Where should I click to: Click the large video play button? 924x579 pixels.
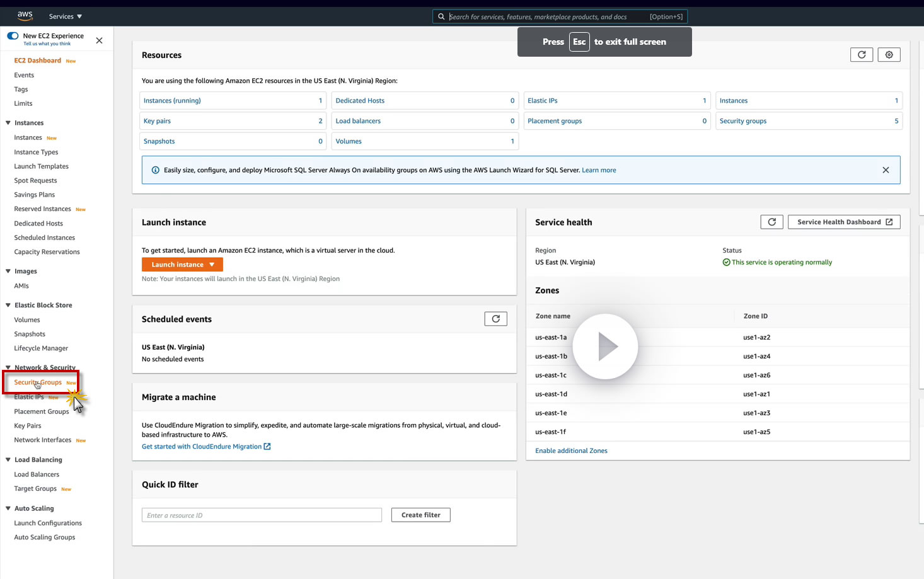605,347
